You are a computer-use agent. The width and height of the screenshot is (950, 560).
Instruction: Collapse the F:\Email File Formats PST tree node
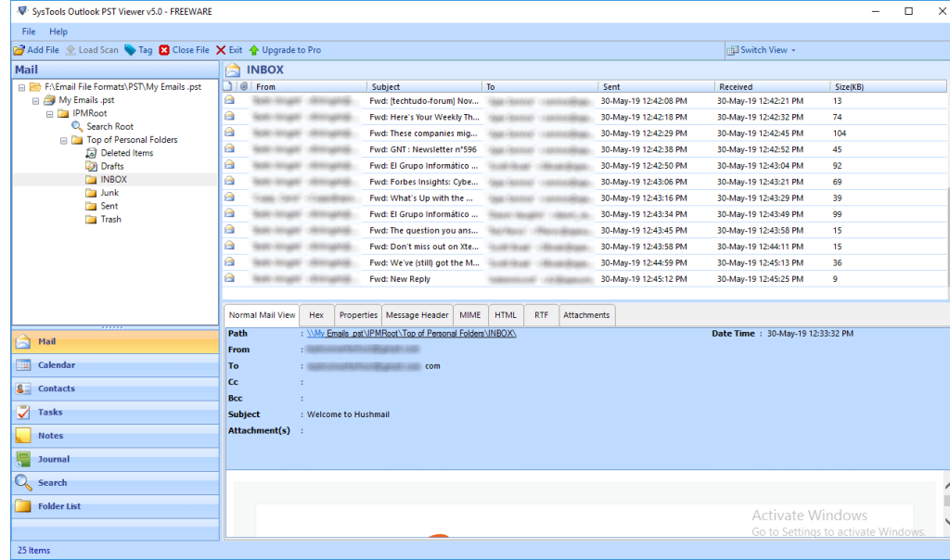22,88
